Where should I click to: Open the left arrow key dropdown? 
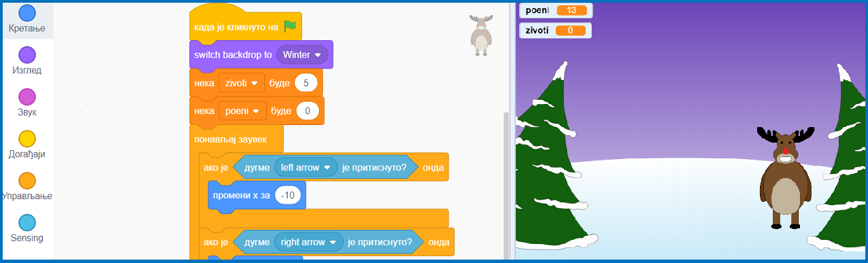tap(306, 167)
